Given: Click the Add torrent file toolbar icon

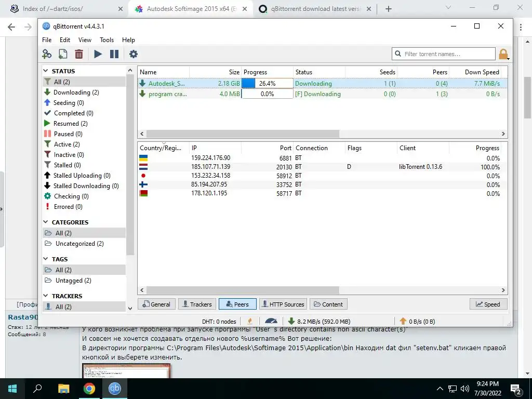Looking at the screenshot, I should click(63, 54).
